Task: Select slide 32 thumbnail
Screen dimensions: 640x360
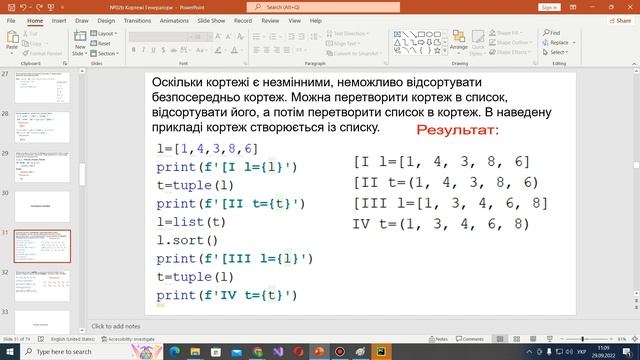Action: (x=42, y=286)
